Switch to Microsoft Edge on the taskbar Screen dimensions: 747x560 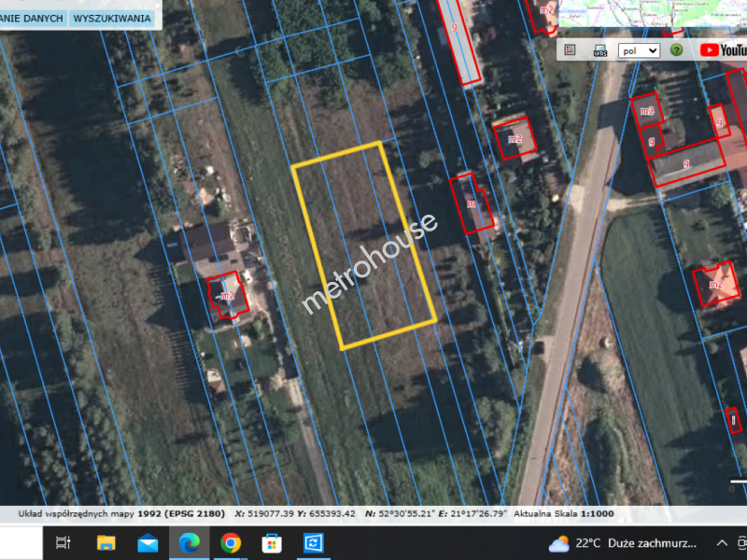click(x=190, y=543)
